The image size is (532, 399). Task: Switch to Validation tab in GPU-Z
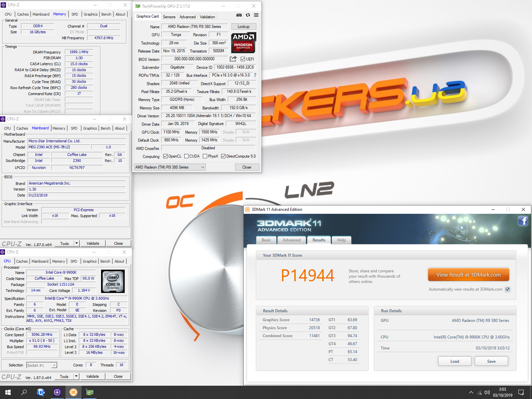coord(207,17)
